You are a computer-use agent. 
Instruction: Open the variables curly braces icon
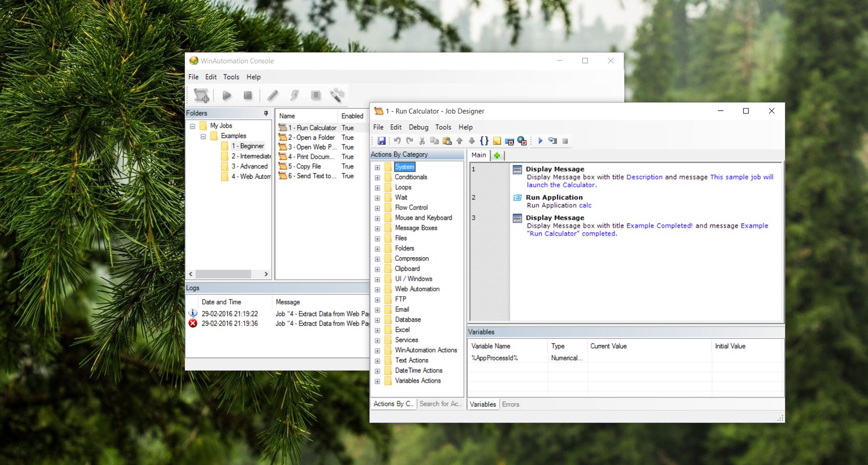click(x=484, y=141)
